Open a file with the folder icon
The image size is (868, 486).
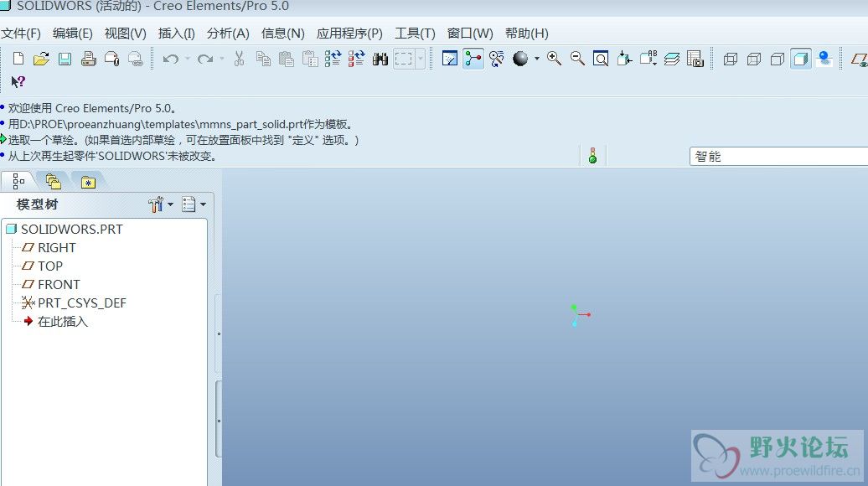[42, 59]
